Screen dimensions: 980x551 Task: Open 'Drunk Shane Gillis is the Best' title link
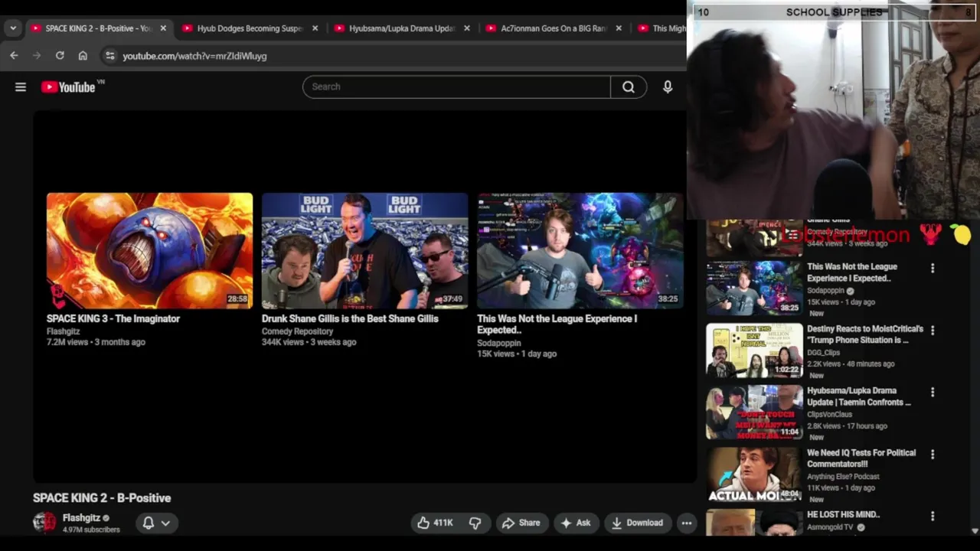click(x=350, y=318)
